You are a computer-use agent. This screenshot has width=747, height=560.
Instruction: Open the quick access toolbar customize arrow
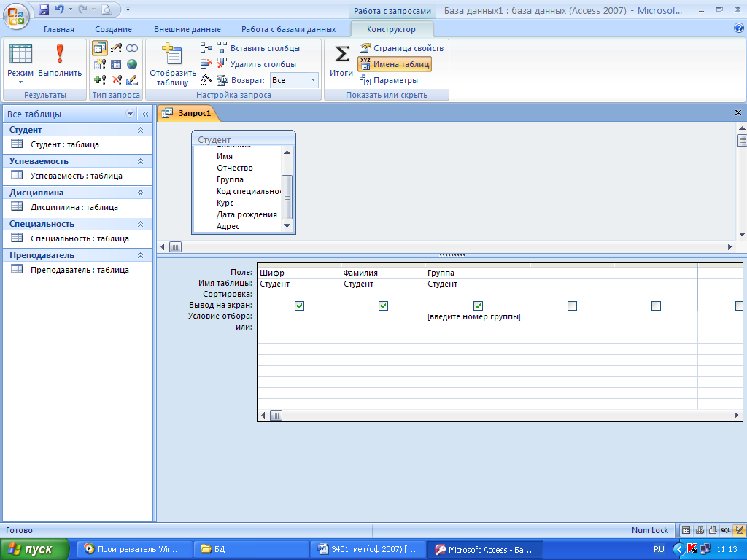click(128, 9)
